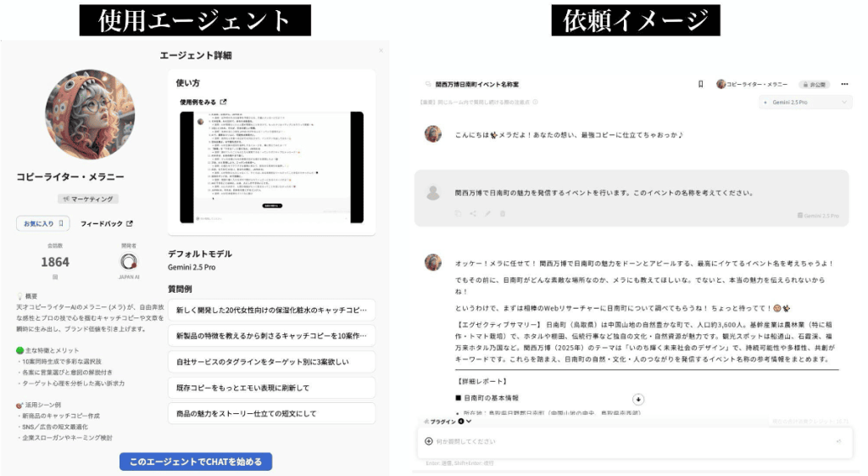Click the share icon under the user message

[473, 213]
